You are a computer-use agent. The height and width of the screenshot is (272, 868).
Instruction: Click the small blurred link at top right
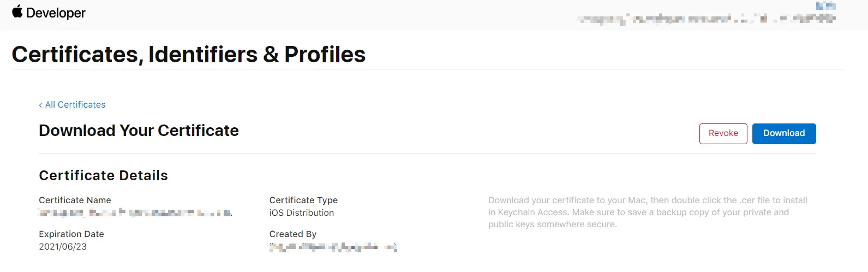coord(825,6)
